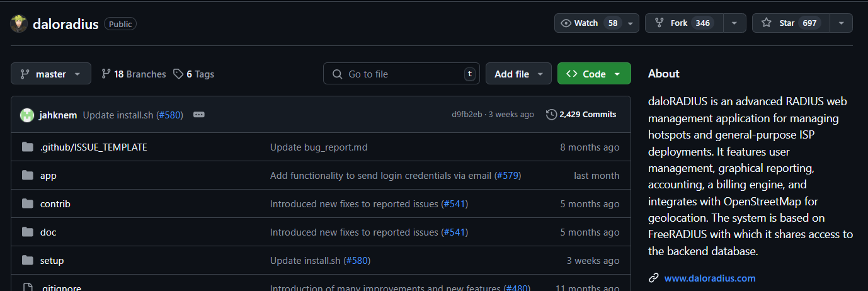Click the code brackets icon on Code button
The image size is (868, 291).
pyautogui.click(x=572, y=74)
